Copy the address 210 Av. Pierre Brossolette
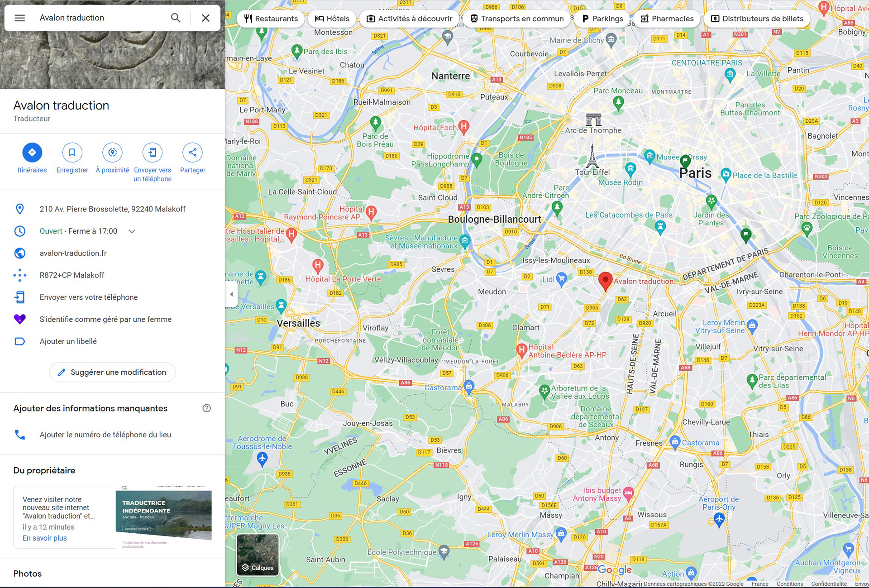 coord(112,209)
